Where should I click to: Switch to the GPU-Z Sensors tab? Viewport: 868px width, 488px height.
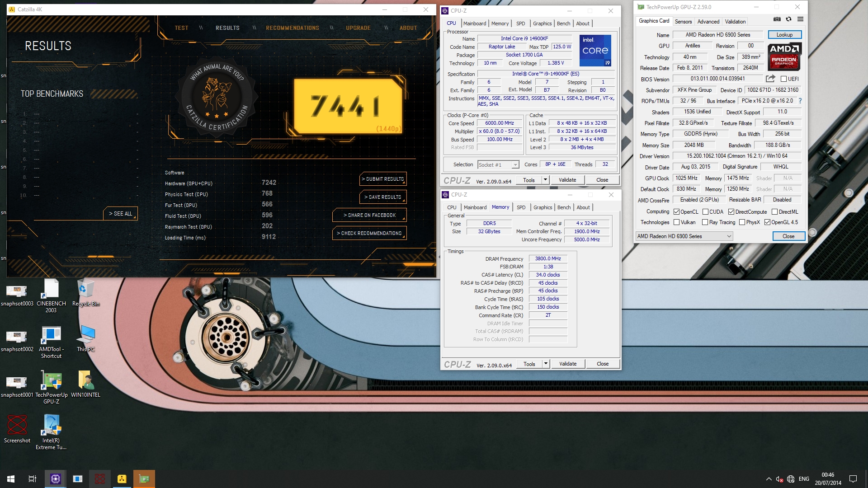click(x=683, y=21)
